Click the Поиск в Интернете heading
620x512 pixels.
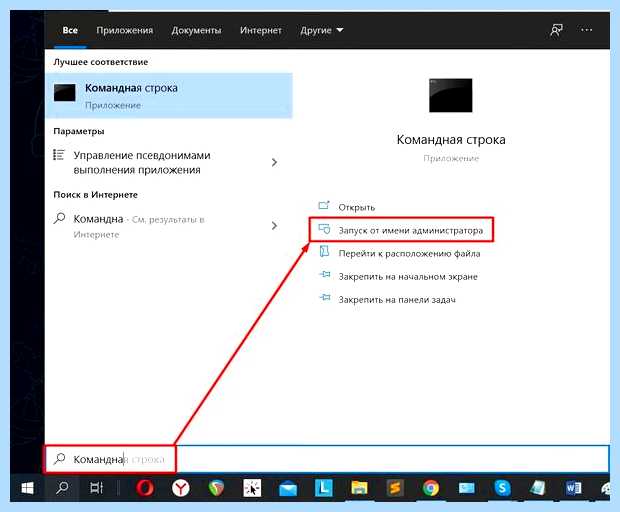95,195
